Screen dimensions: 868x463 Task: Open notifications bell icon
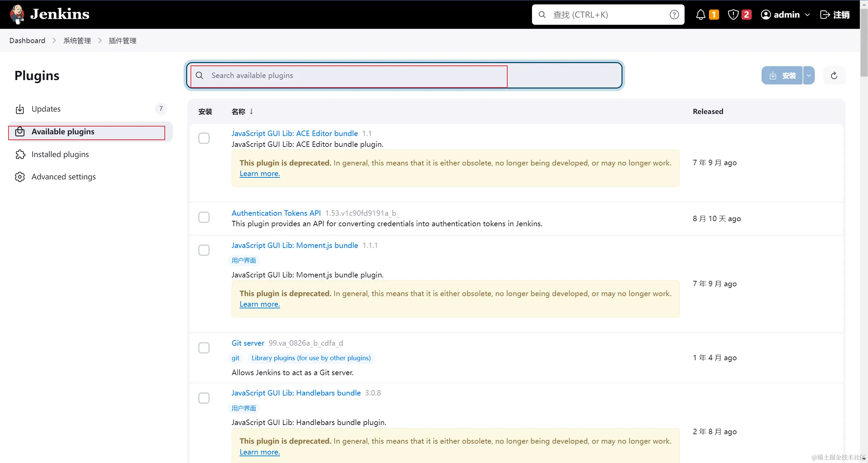(x=701, y=15)
